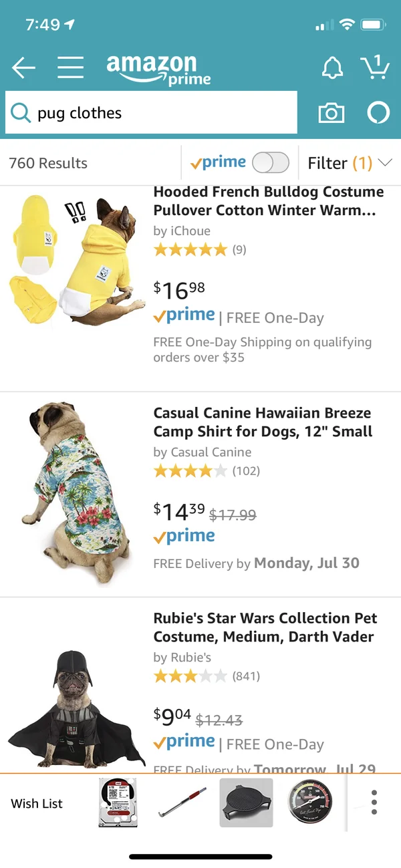Open the hamburger menu
Viewport: 401px width, 868px height.
(70, 67)
